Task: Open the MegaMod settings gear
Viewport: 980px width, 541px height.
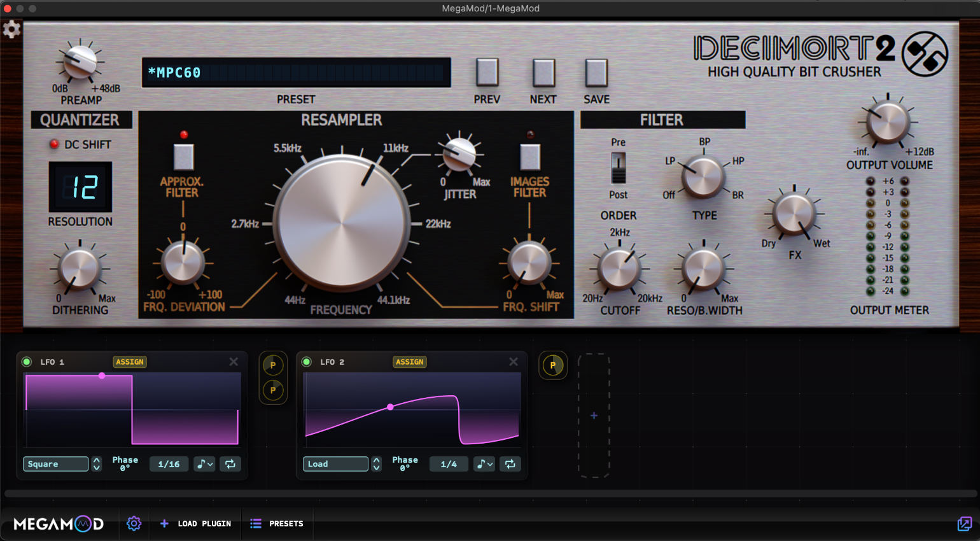Action: (x=134, y=523)
